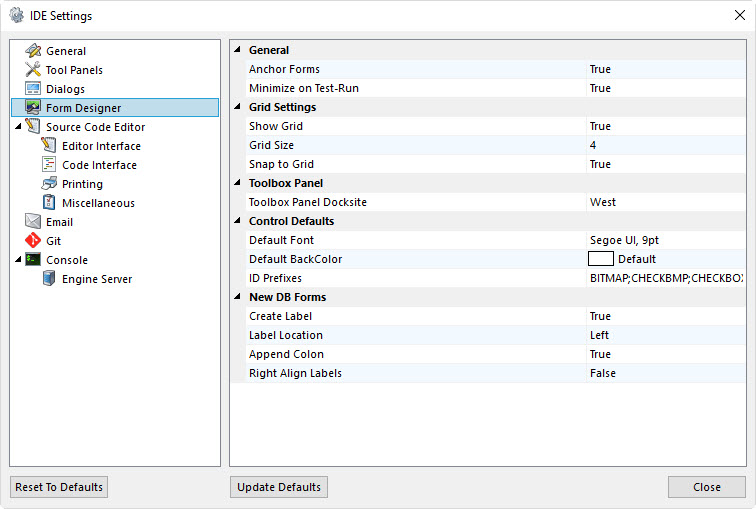
Task: Toggle Minimize on Test-Run True value
Action: point(666,88)
